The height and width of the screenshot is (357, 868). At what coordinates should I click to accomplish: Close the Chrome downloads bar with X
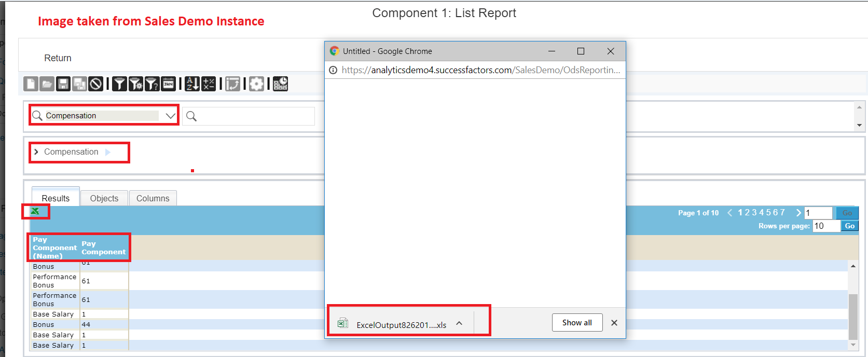(x=614, y=323)
